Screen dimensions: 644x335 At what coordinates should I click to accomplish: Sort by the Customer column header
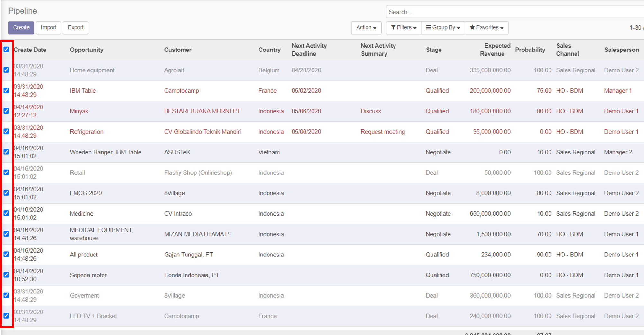(x=178, y=50)
